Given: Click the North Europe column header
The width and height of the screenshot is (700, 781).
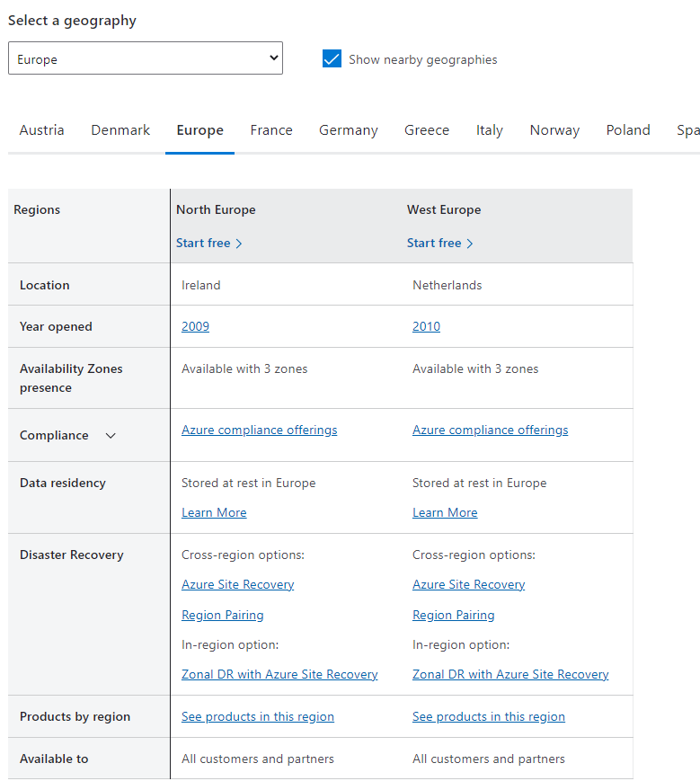Looking at the screenshot, I should [x=216, y=209].
